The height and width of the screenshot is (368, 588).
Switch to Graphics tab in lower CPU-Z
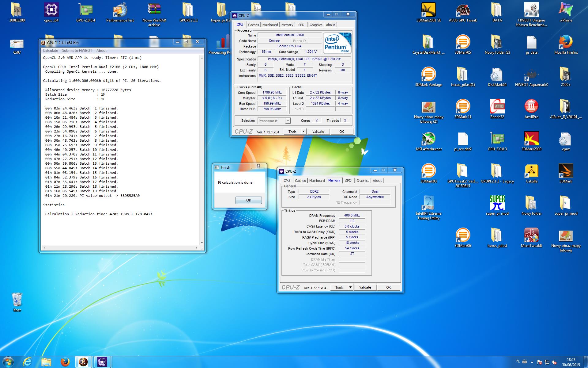[363, 181]
